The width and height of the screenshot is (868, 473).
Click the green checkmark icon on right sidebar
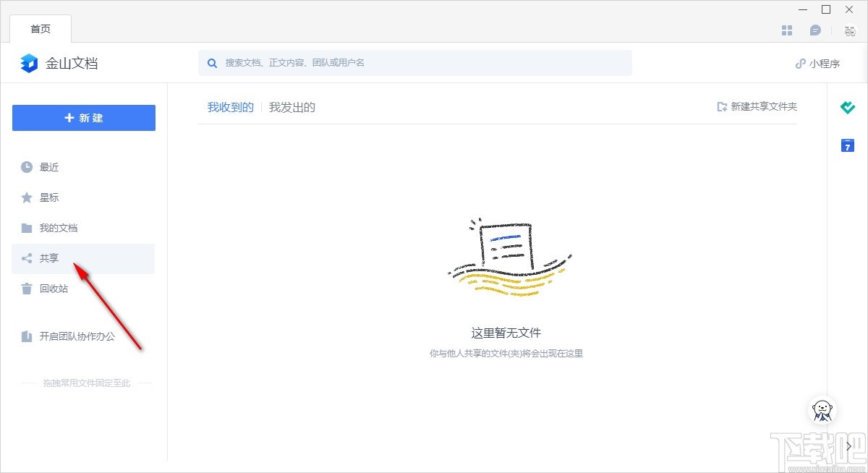(846, 108)
